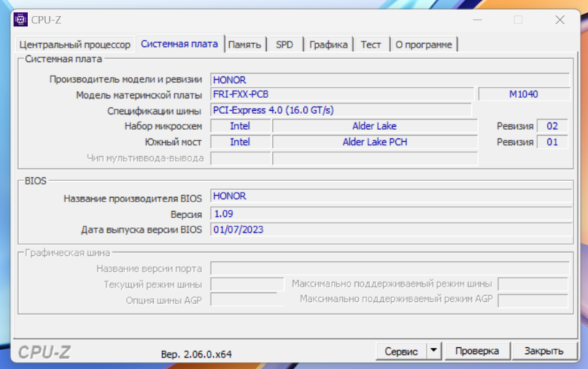
Task: Click the M1040 revision field
Action: [524, 94]
